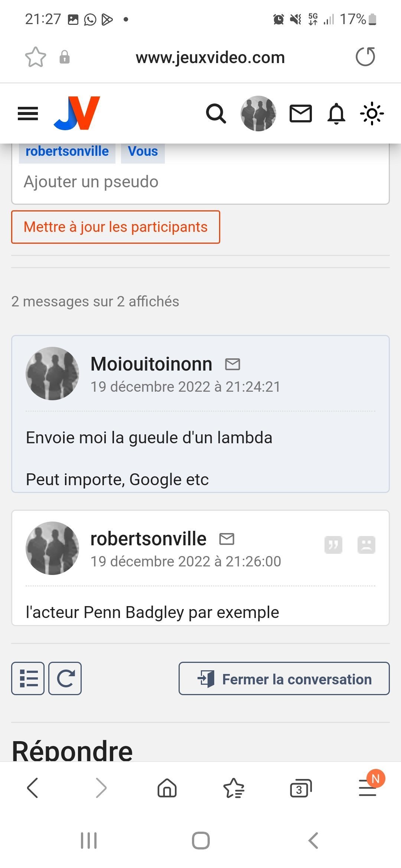This screenshot has height=868, width=401.
Task: Open browser menu with N badge
Action: tap(368, 787)
